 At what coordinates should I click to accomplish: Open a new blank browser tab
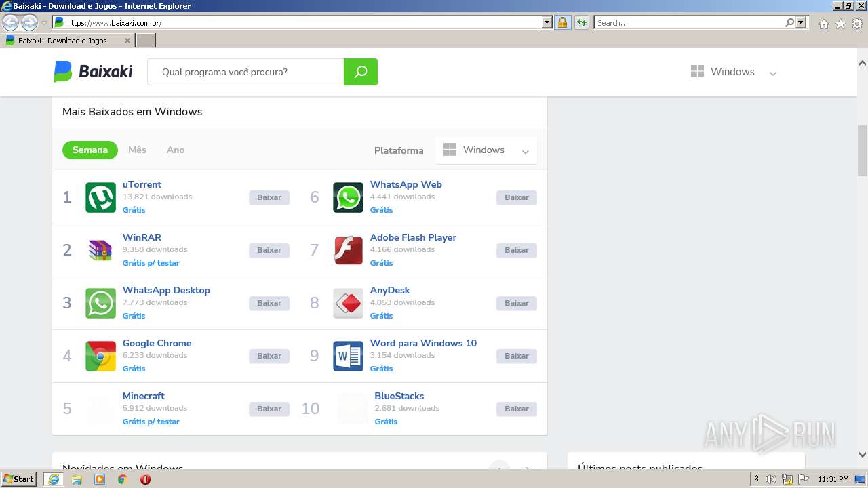pos(146,41)
